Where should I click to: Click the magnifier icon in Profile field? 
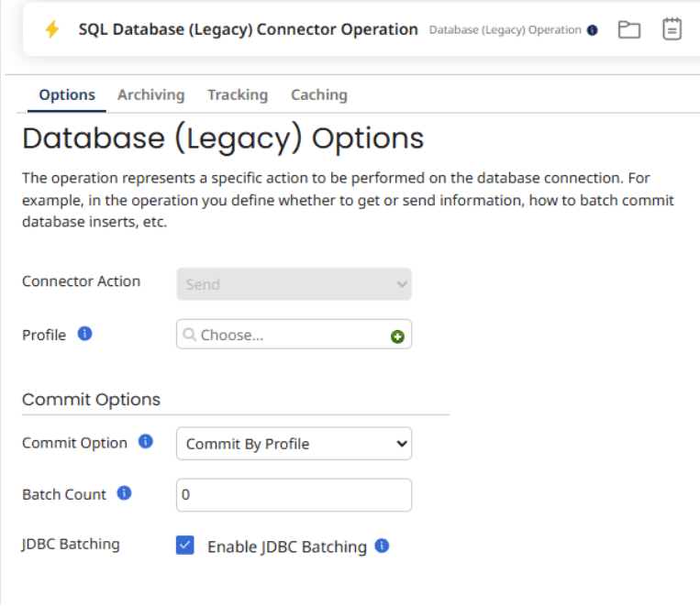pos(190,335)
